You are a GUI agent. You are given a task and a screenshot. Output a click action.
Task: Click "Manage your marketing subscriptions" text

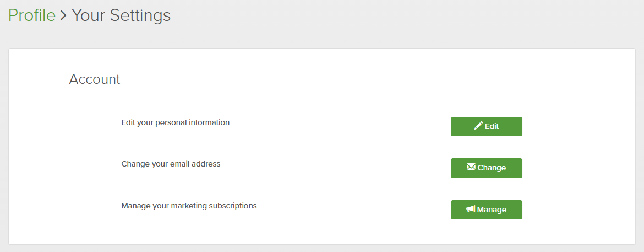[x=189, y=206]
